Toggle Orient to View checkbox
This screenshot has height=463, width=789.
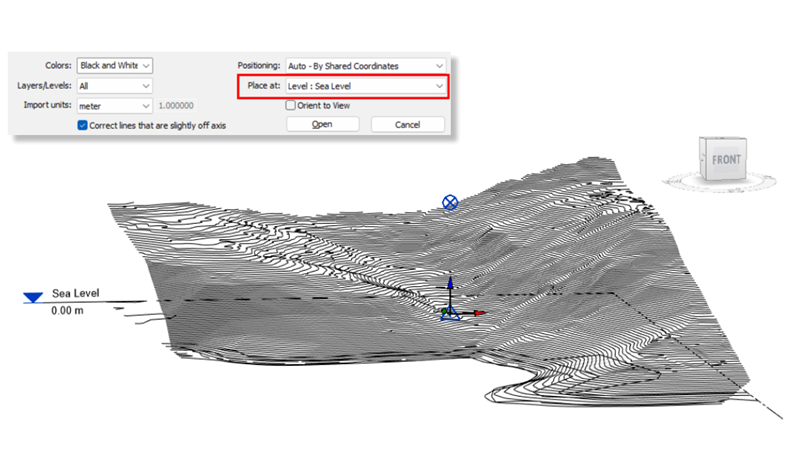point(290,105)
